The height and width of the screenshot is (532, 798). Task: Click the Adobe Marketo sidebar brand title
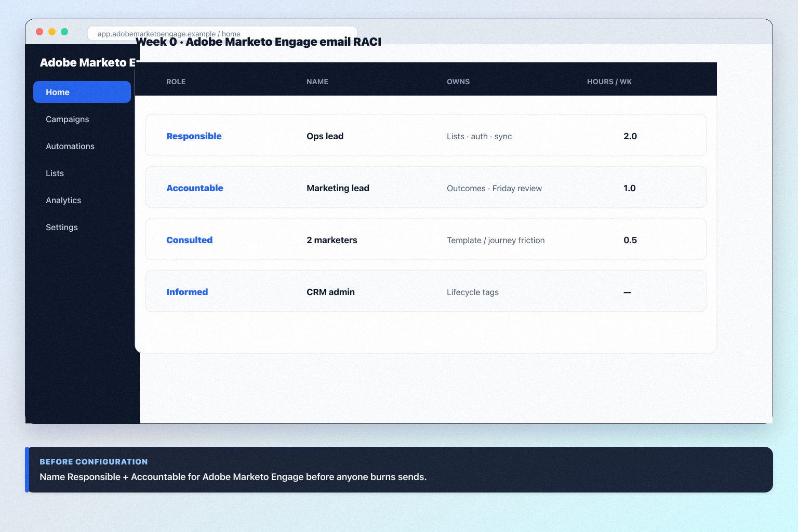coord(89,62)
